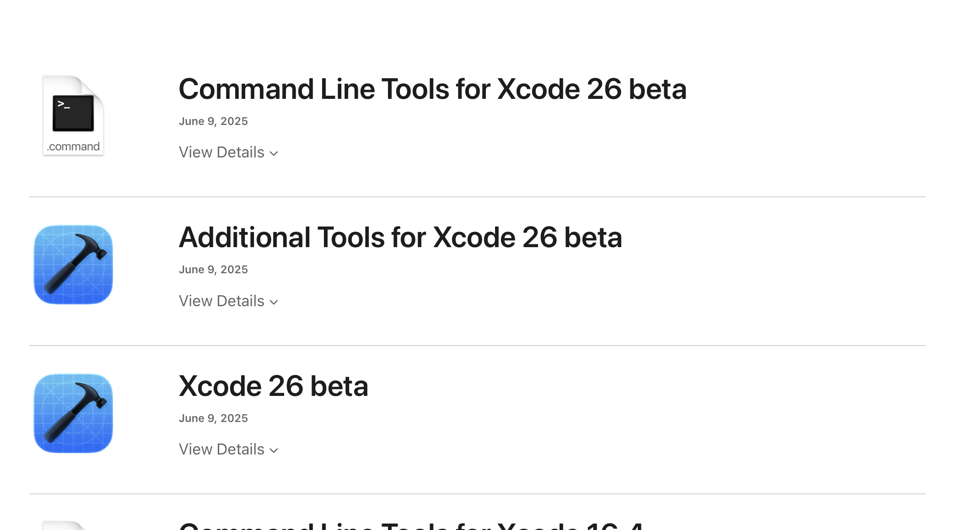This screenshot has width=980, height=530.
Task: Click the ".command" label on the file icon
Action: click(x=73, y=146)
